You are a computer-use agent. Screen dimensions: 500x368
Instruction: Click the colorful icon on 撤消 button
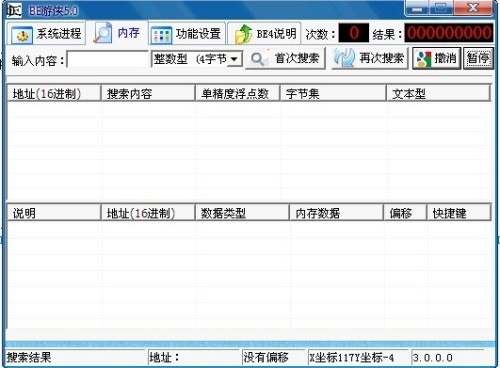(x=423, y=59)
